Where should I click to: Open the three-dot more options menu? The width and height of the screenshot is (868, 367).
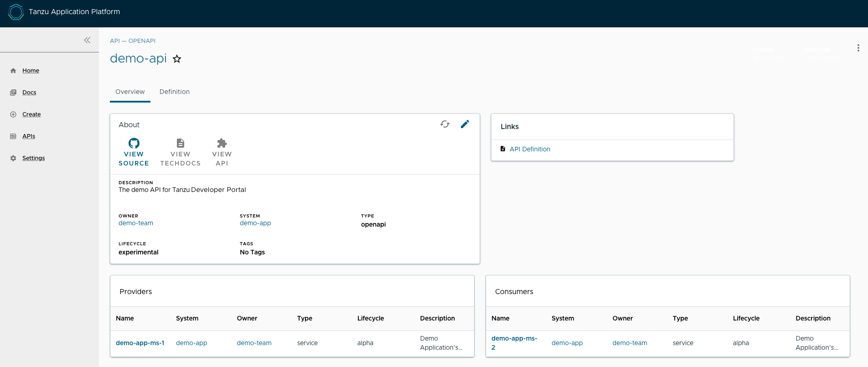[858, 48]
